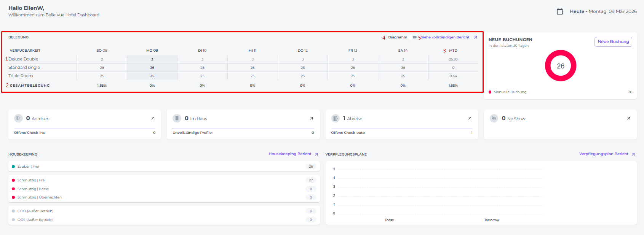Click the Deluxe Double room row label
The width and height of the screenshot is (644, 235).
[x=23, y=59]
